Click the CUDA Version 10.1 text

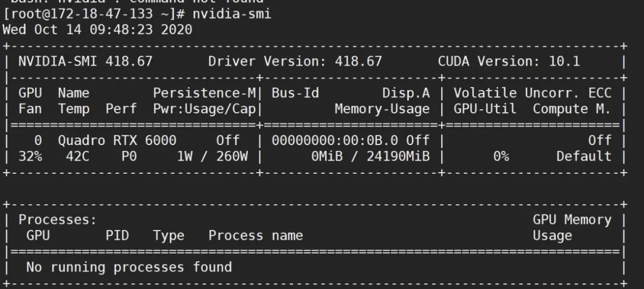[509, 62]
